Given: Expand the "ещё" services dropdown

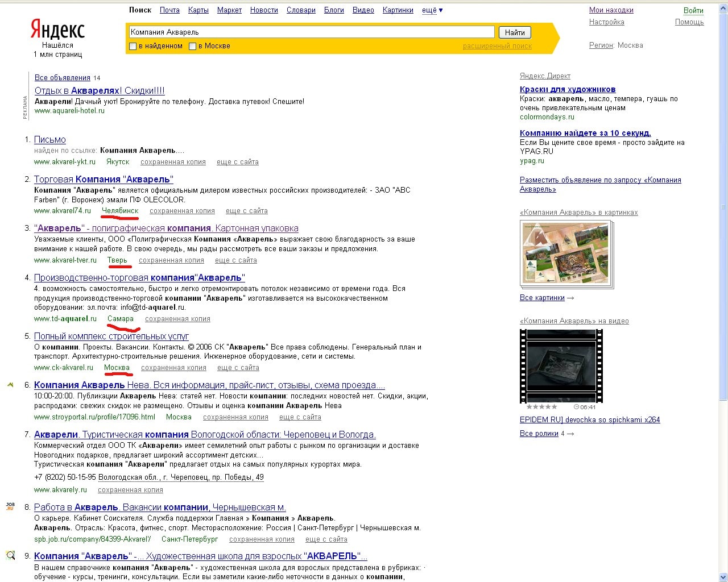Looking at the screenshot, I should 432,10.
